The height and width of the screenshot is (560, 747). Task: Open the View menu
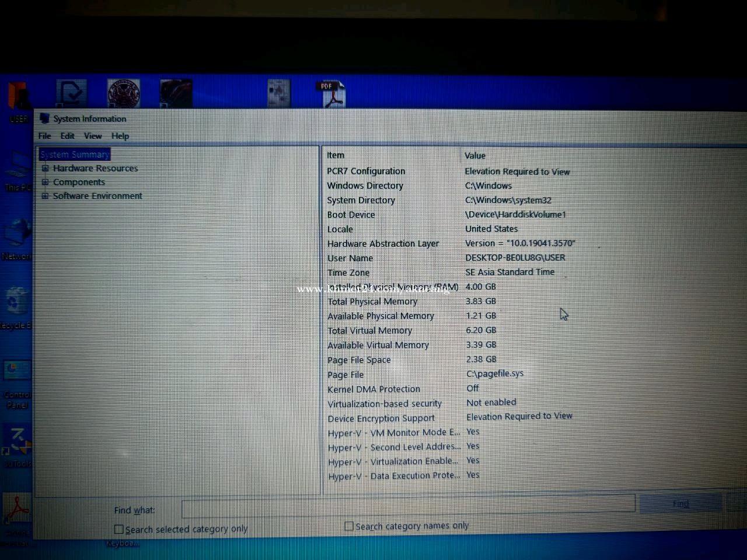(93, 136)
